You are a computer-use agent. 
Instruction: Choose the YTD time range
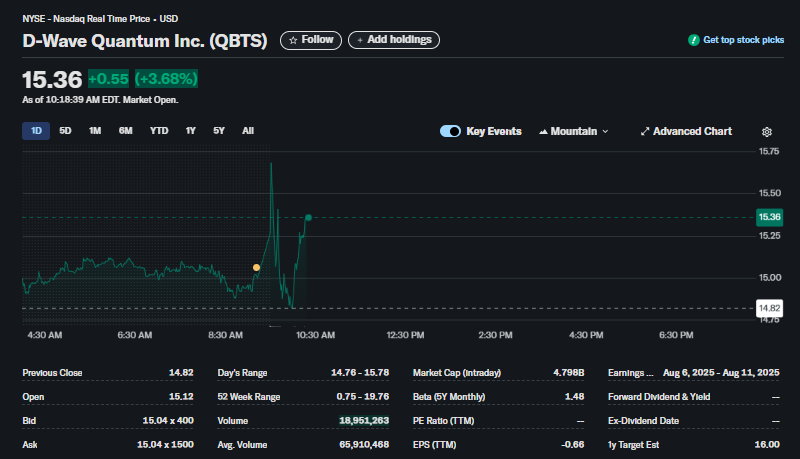coord(159,131)
